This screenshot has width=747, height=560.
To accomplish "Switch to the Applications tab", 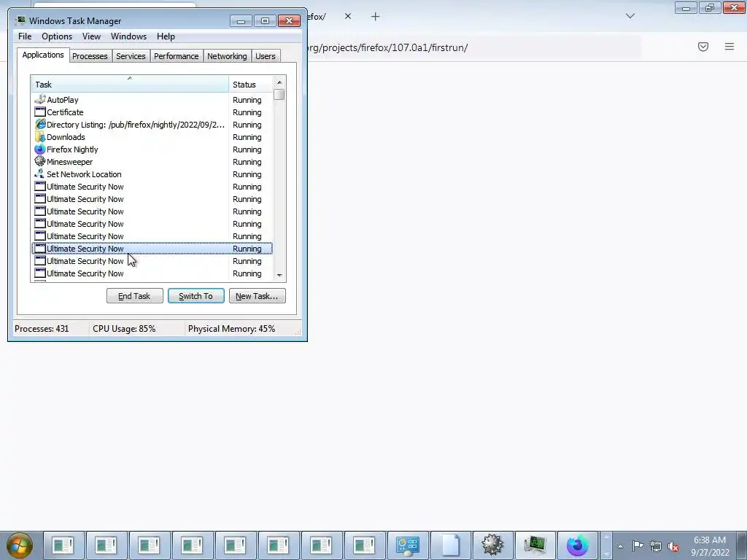I will 43,55.
